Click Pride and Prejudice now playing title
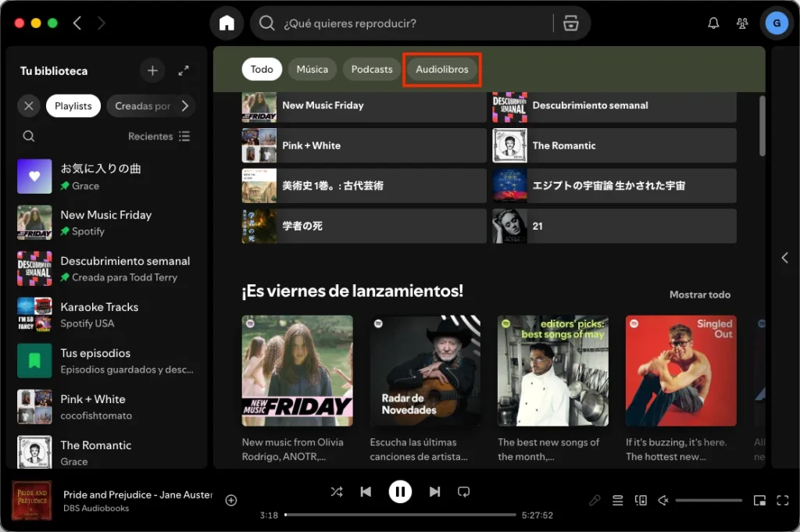Image resolution: width=800 pixels, height=532 pixels. click(x=137, y=495)
